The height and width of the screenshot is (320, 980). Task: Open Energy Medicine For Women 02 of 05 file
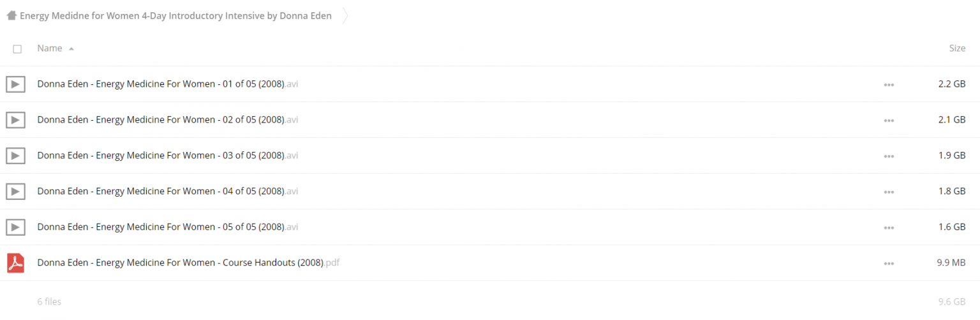(x=168, y=119)
